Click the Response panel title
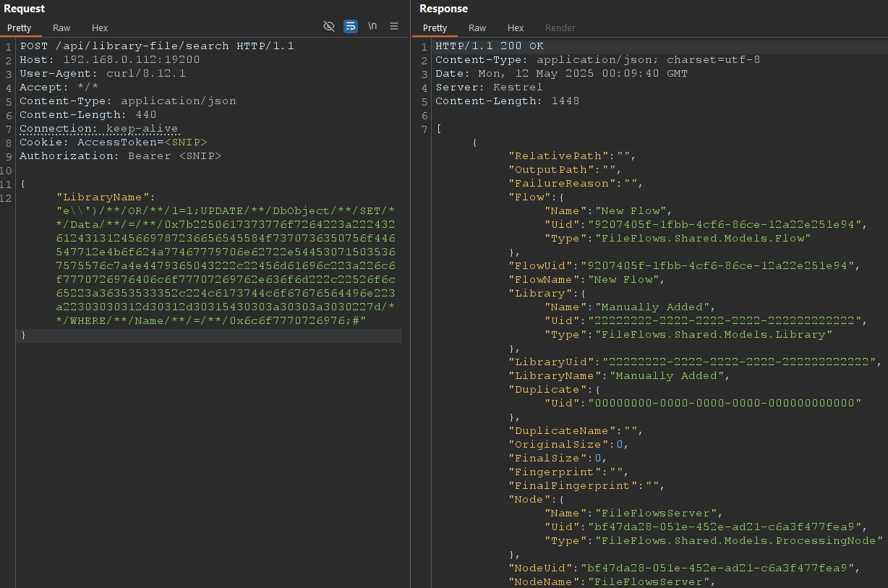This screenshot has width=888, height=588. pos(443,9)
